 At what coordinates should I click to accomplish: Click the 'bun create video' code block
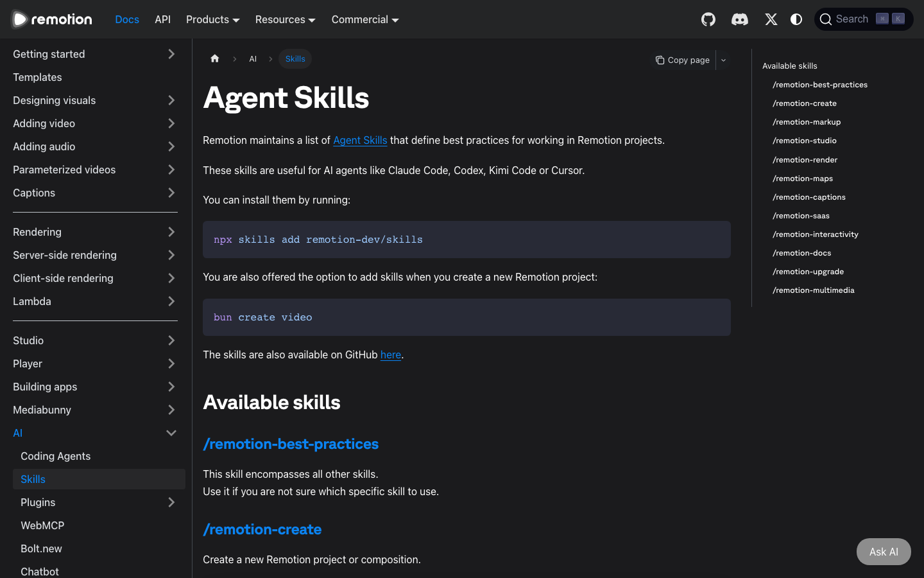(x=466, y=317)
